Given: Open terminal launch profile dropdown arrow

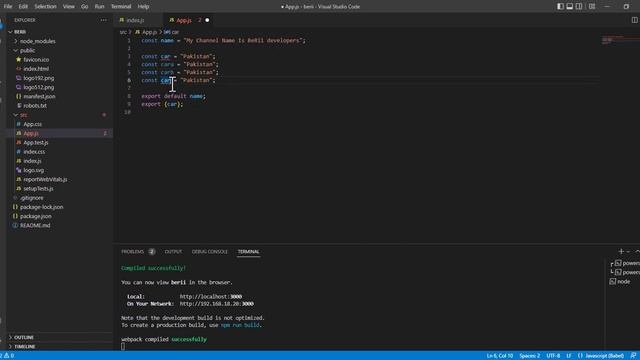Looking at the screenshot, I should click(x=628, y=251).
